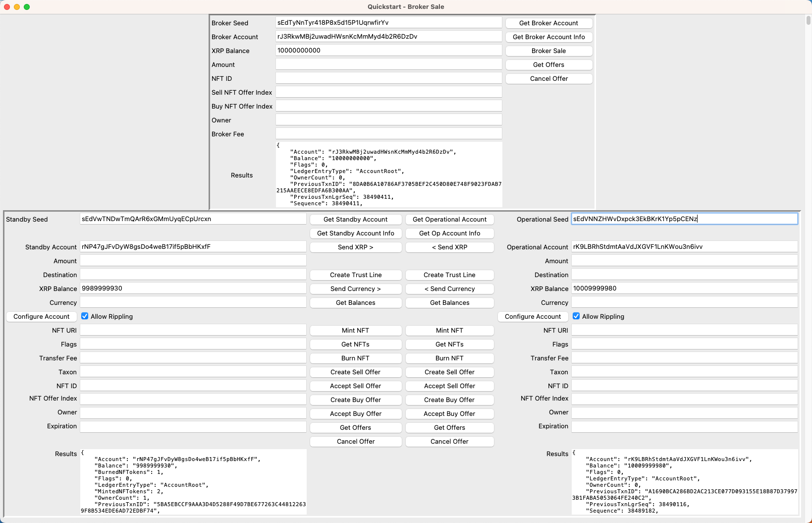Click Get Operational Account
812x523 pixels.
449,219
